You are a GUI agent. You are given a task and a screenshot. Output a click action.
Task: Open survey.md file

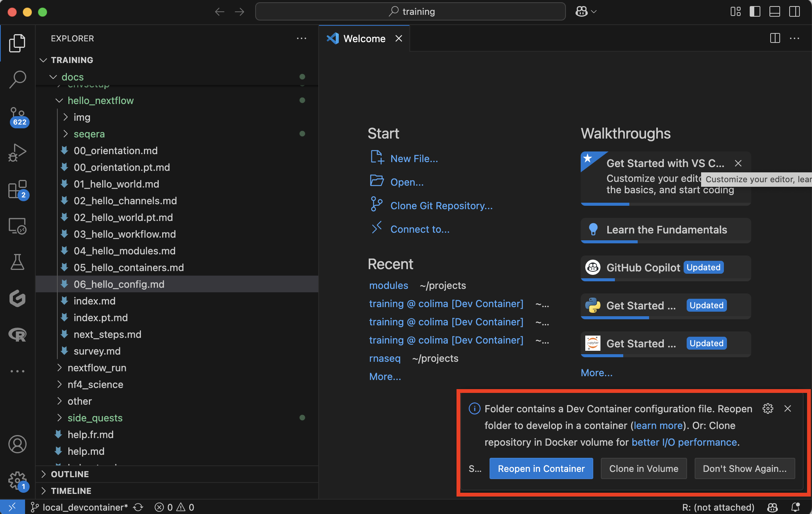177,351
